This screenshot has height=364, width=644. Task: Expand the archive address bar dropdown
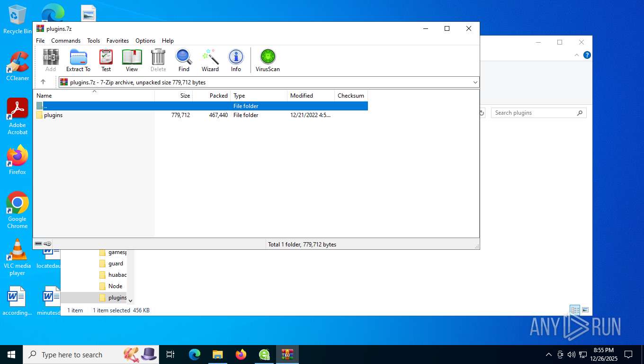[x=475, y=82]
